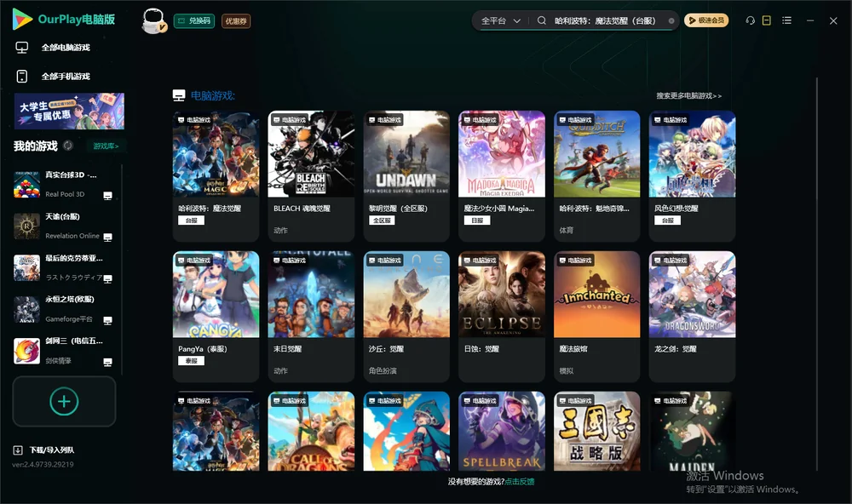Launch 永恒之塔(欧服) from my games
The width and height of the screenshot is (852, 504).
tap(64, 310)
